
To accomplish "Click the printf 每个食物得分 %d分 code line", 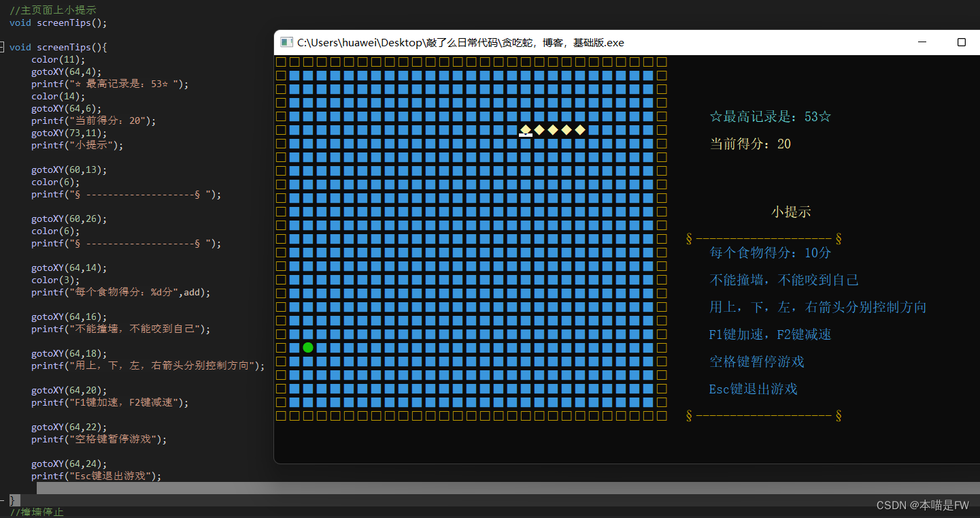I will point(121,292).
